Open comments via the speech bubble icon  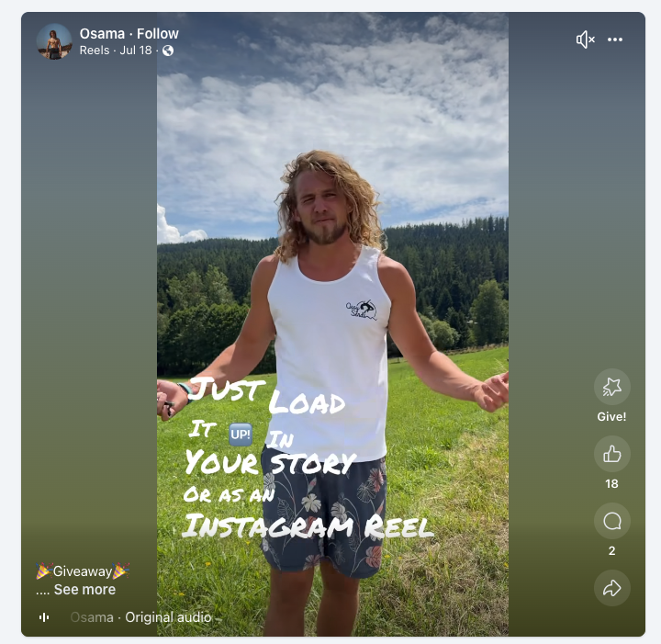click(x=611, y=521)
